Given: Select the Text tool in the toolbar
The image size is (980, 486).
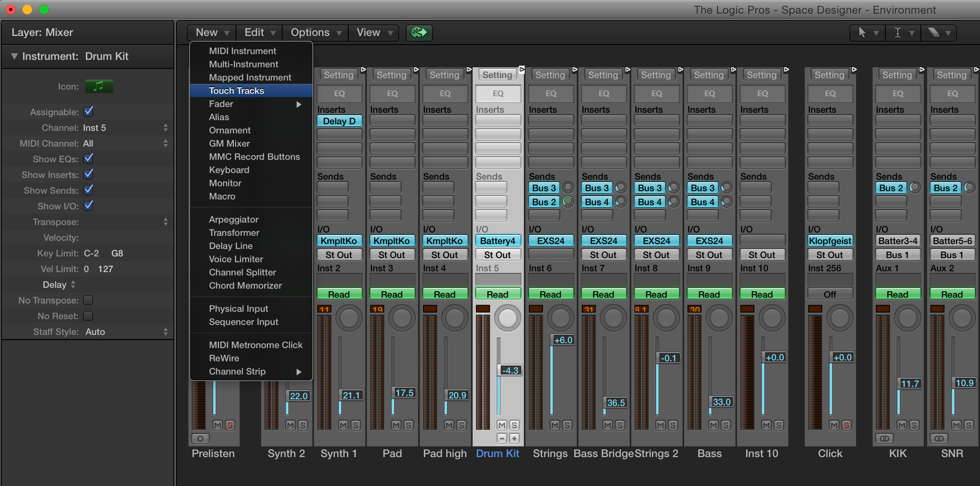Looking at the screenshot, I should (x=897, y=33).
